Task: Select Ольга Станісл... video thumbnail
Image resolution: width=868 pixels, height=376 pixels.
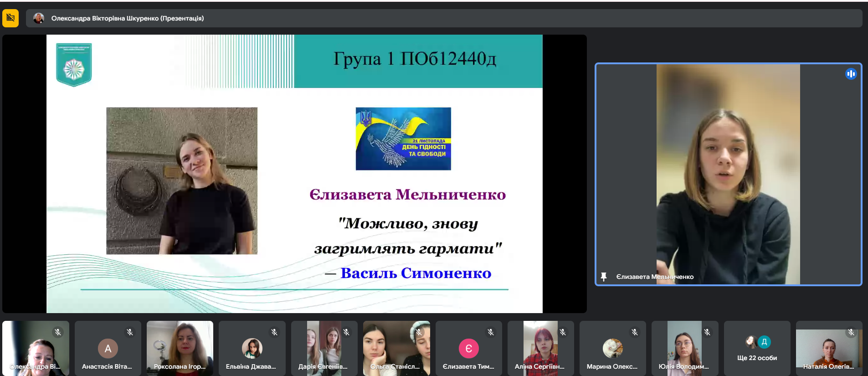Action: (x=396, y=347)
